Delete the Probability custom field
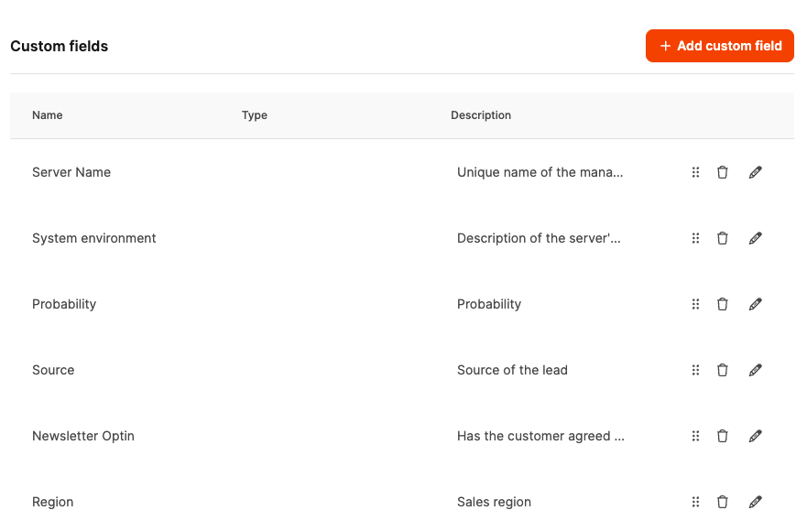Viewport: 807px width, 532px height. point(723,304)
